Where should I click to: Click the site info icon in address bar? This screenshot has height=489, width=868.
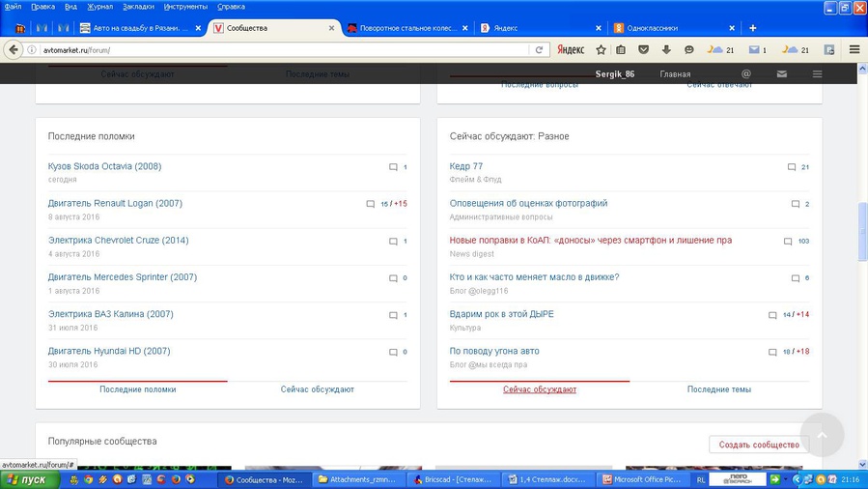32,50
